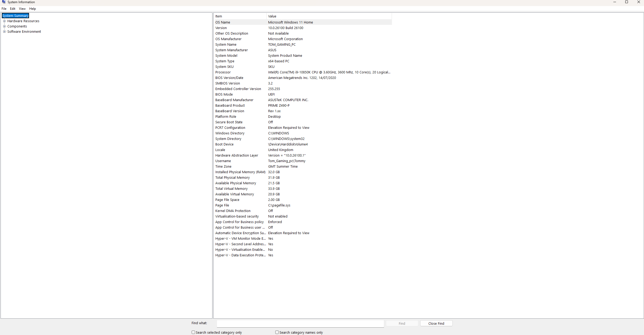
Task: Click the Close Find button
Action: (x=436, y=323)
